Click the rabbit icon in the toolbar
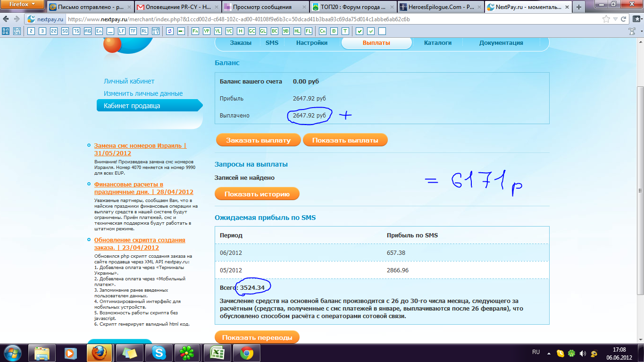Image resolution: width=644 pixels, height=362 pixels. click(x=632, y=31)
